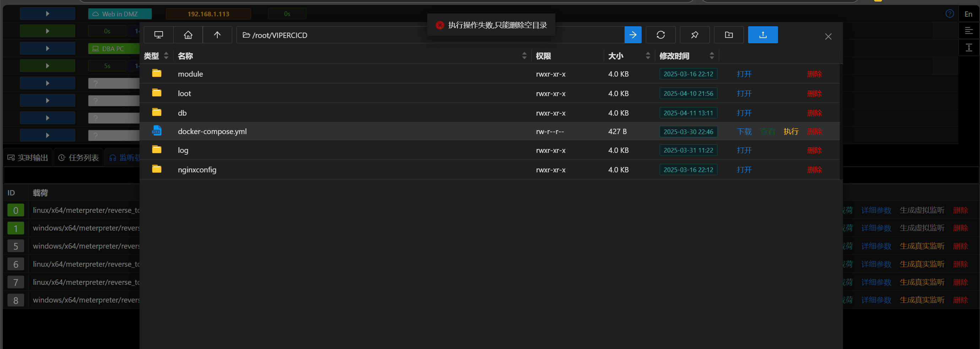View docker-compose.yml via 查看 link

pyautogui.click(x=767, y=132)
